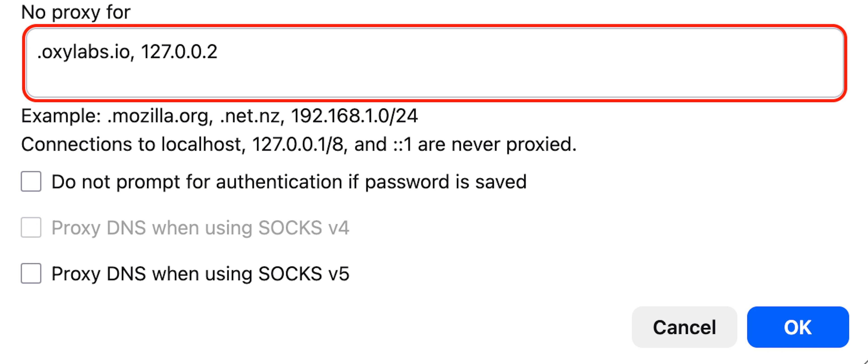Click the "Proxy DNS when using SOCKS v5" label

(200, 274)
